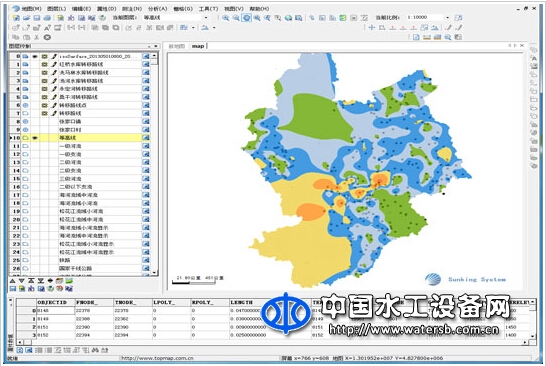546x366 pixels.
Task: Click the save disk icon under layer list
Action: [13, 289]
